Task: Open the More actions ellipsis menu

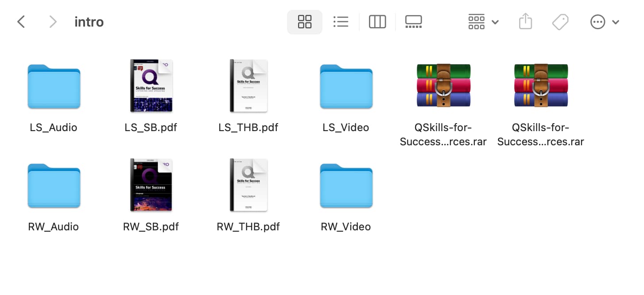Action: (x=605, y=22)
